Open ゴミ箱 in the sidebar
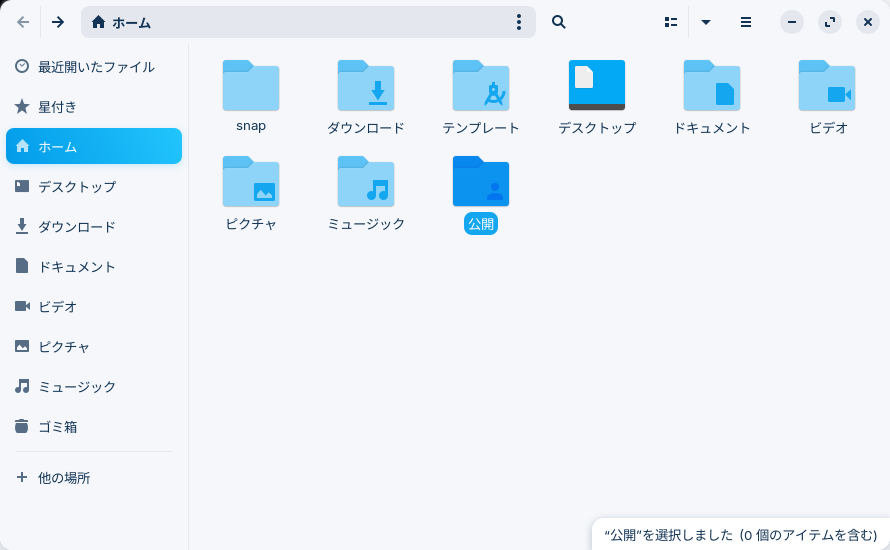This screenshot has width=890, height=550. (x=94, y=426)
